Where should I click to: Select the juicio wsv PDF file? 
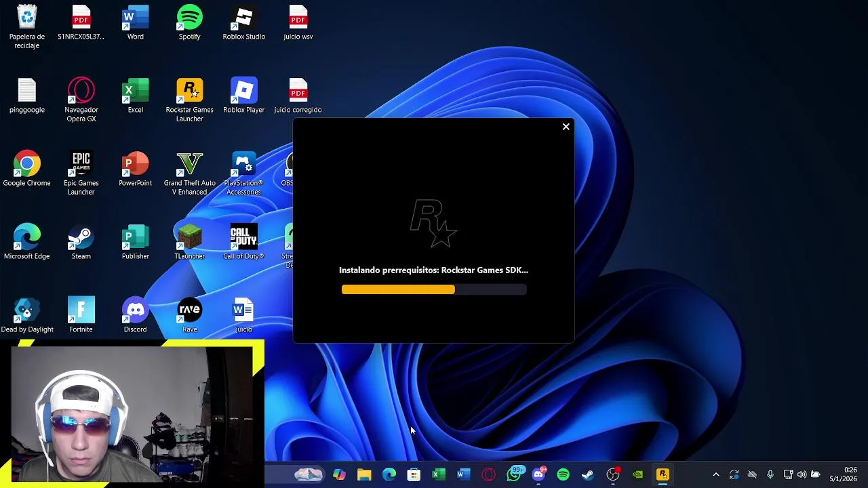(x=298, y=22)
